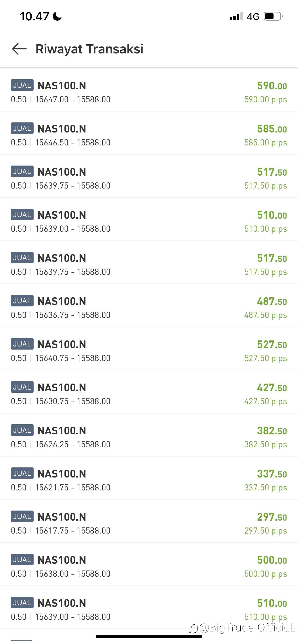Image resolution: width=298 pixels, height=644 pixels.
Task: Tap the home indicator bar at the bottom
Action: click(149, 636)
